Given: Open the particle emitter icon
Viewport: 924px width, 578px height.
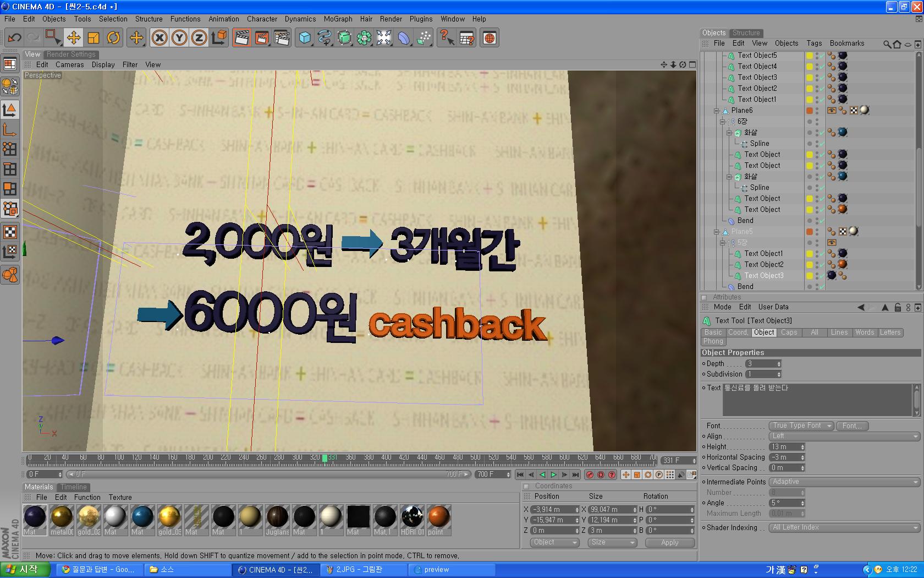Looking at the screenshot, I should pyautogui.click(x=424, y=38).
